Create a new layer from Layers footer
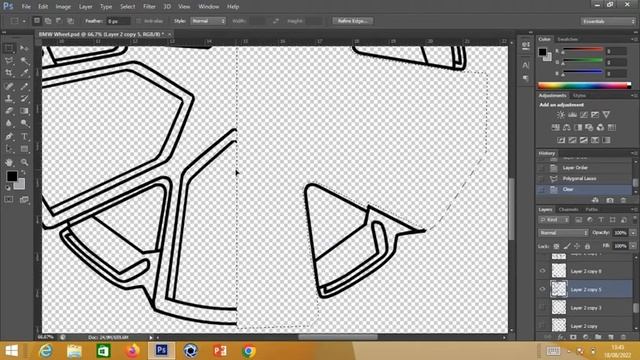Viewport: 640px width, 360px height. pos(611,337)
